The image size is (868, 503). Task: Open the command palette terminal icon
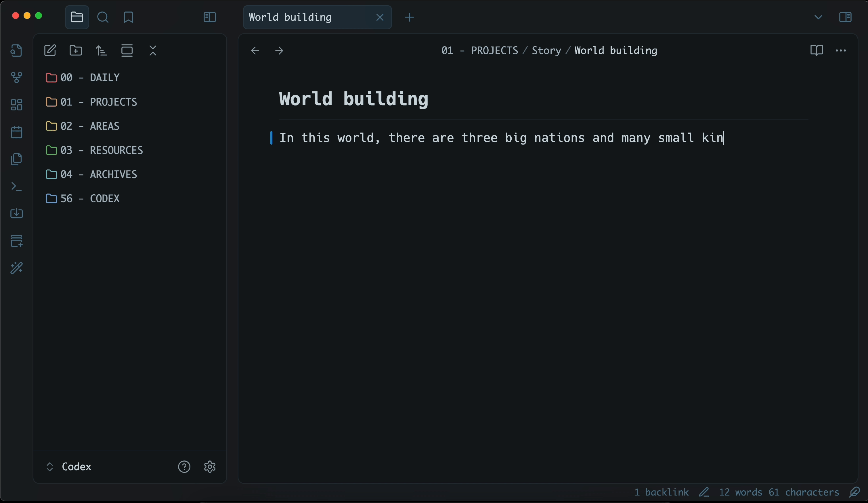tap(16, 186)
